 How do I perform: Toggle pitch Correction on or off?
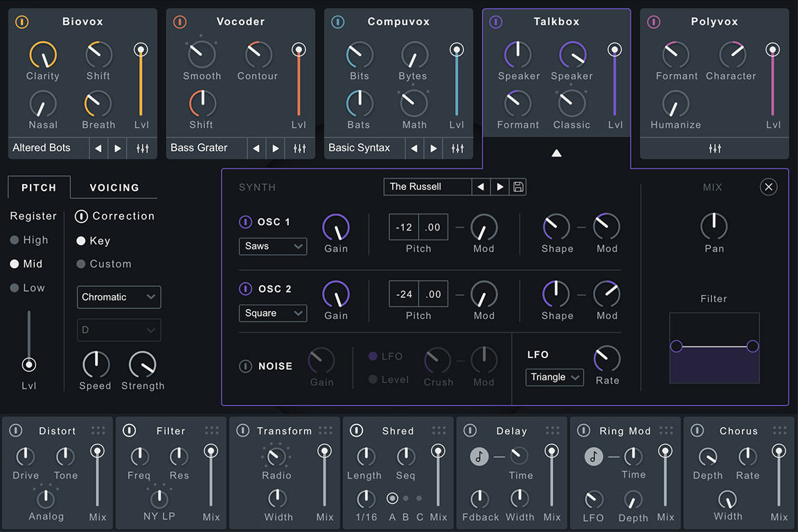(82, 216)
